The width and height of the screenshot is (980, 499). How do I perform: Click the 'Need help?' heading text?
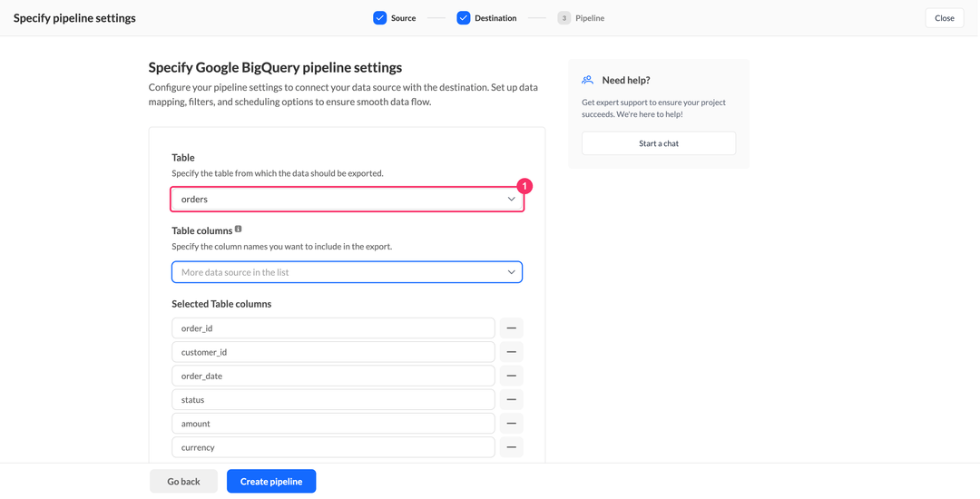(x=626, y=80)
